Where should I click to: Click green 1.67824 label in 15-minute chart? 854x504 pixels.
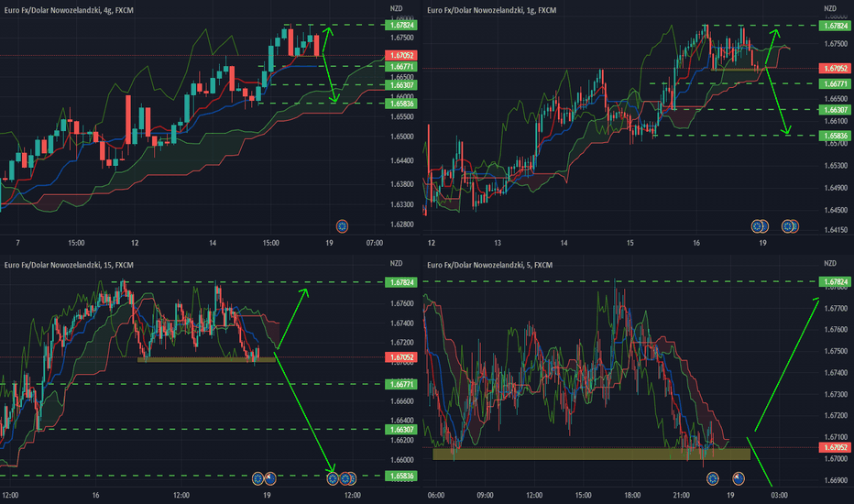pos(401,282)
